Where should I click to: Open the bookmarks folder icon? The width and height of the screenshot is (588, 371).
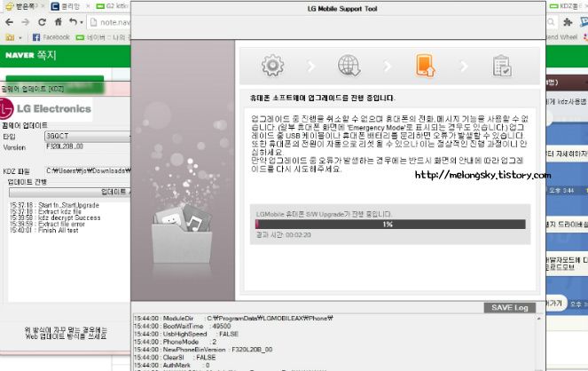tap(10, 37)
